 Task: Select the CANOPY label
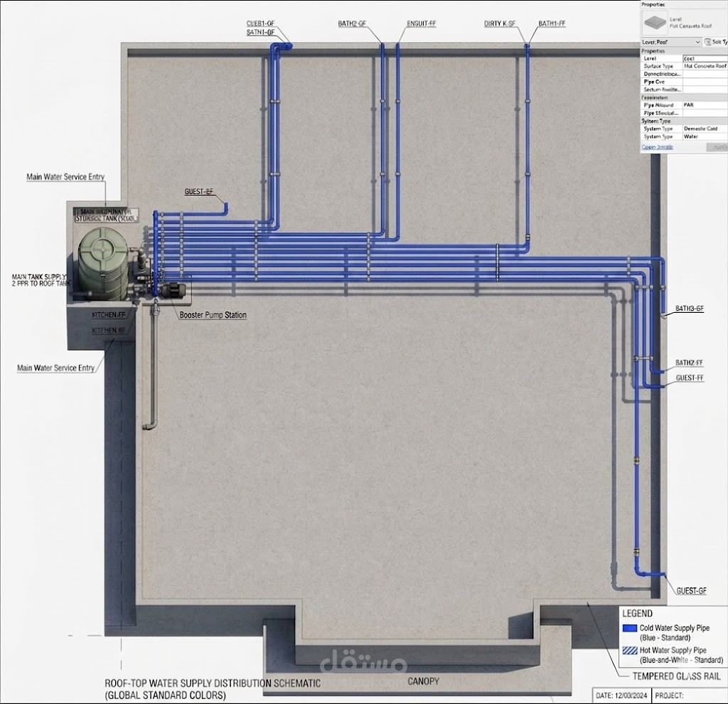[424, 681]
